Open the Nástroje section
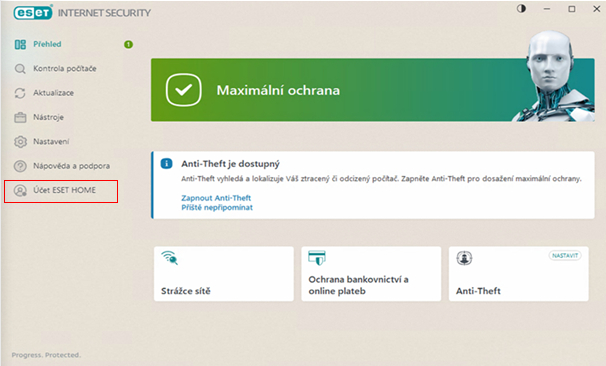This screenshot has width=606, height=366. click(x=48, y=117)
